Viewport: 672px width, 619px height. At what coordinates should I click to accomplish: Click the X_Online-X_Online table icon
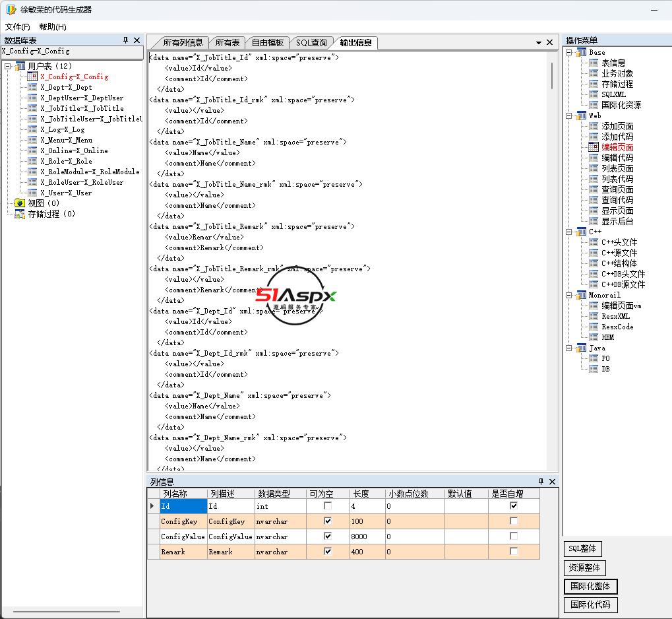point(32,150)
